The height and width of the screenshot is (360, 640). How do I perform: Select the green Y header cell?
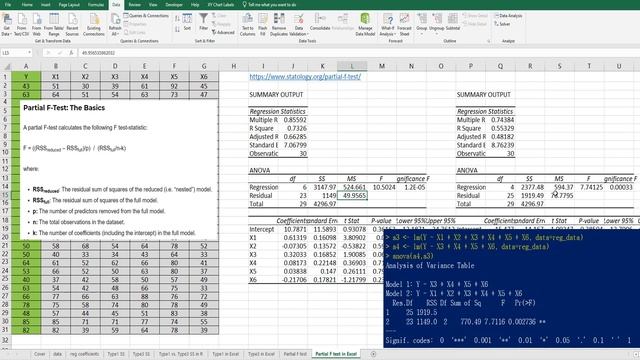point(26,76)
